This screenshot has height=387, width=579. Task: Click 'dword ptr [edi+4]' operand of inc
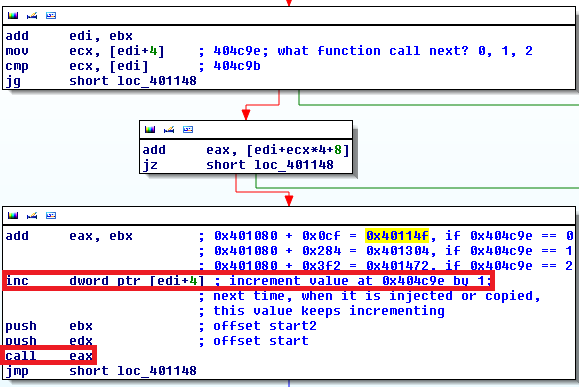(137, 281)
